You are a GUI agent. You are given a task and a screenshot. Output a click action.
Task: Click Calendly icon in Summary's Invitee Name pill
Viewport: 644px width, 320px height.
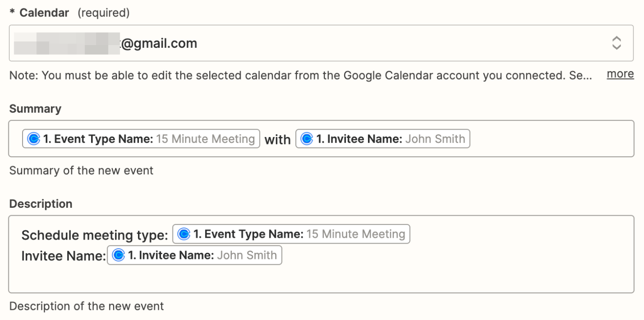click(x=306, y=139)
